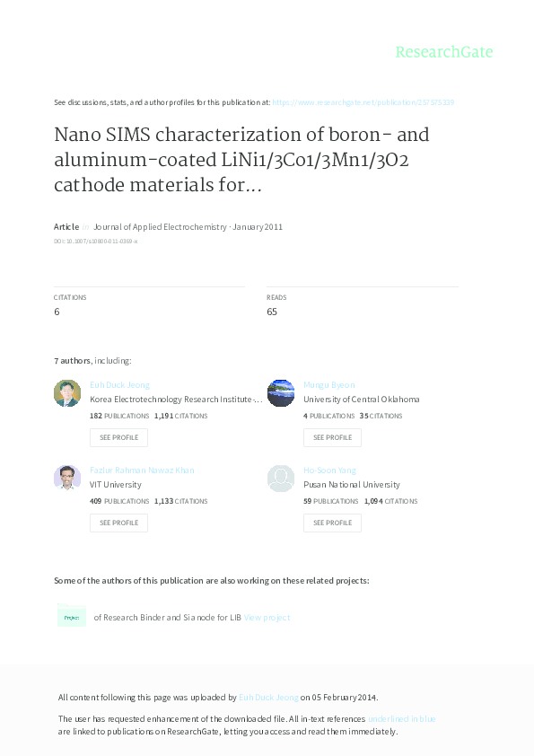Click Euh Duck Jeong's profile photo
Image resolution: width=534 pixels, height=756 pixels.
67,392
